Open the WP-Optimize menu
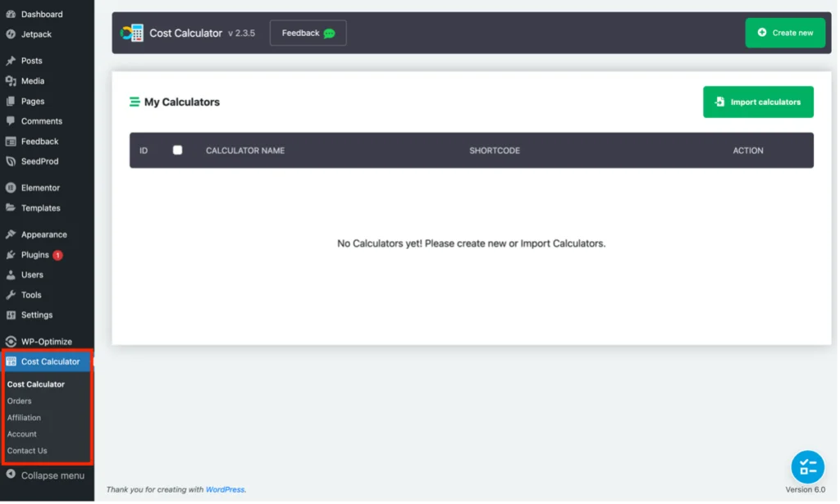The height and width of the screenshot is (504, 840). (x=47, y=342)
